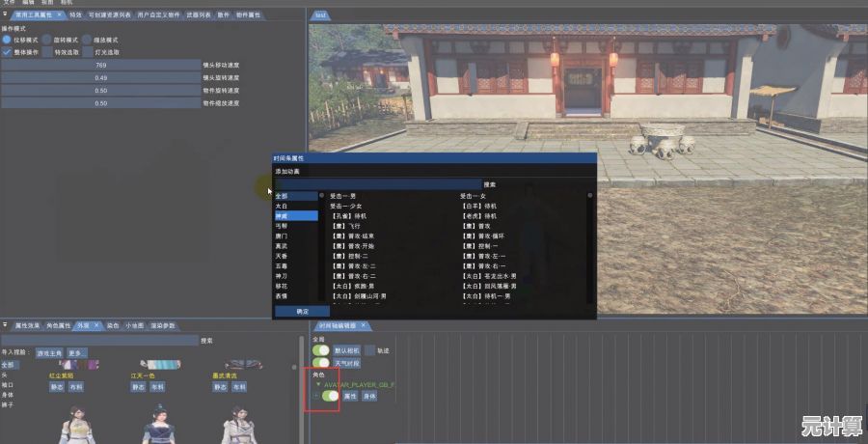The width and height of the screenshot is (868, 444).
Task: Select the 旋转模式 radio button
Action: [x=46, y=40]
